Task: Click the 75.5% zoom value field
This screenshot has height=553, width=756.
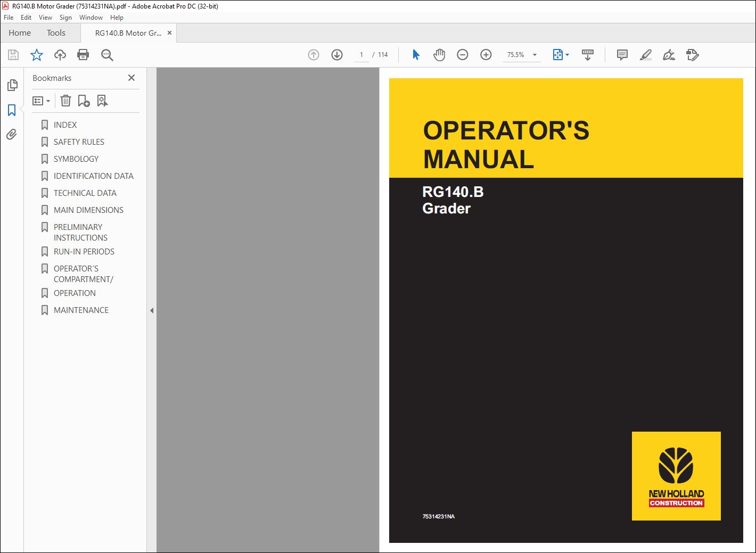Action: click(x=515, y=55)
